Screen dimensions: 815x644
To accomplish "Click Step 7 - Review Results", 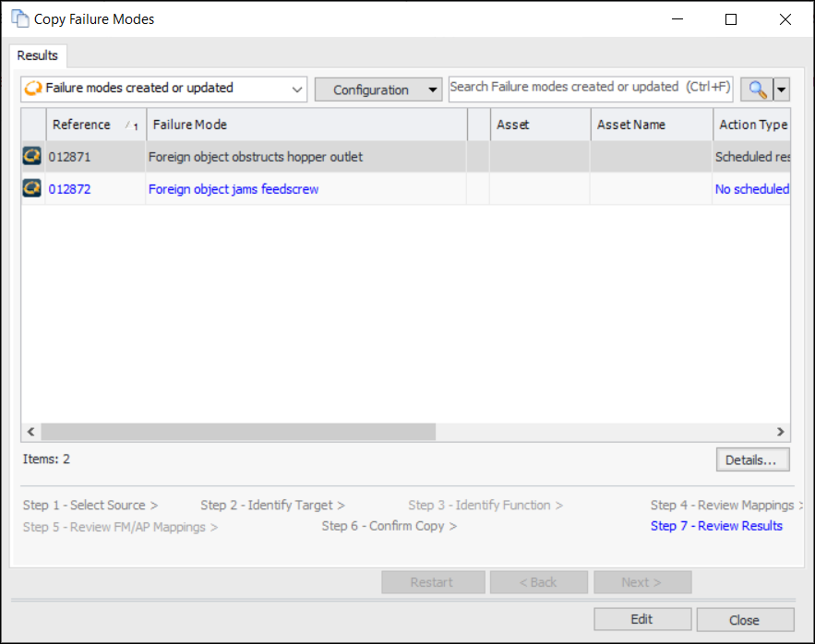I will tap(716, 526).
